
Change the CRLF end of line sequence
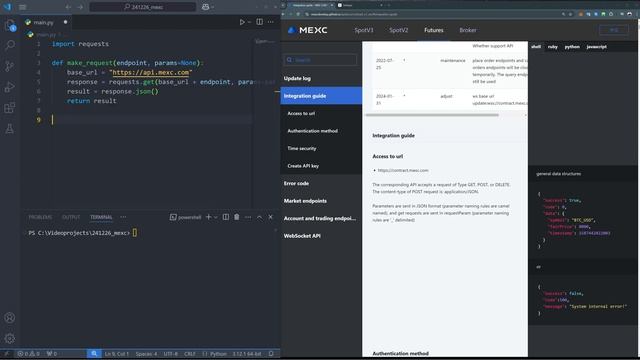pos(190,354)
